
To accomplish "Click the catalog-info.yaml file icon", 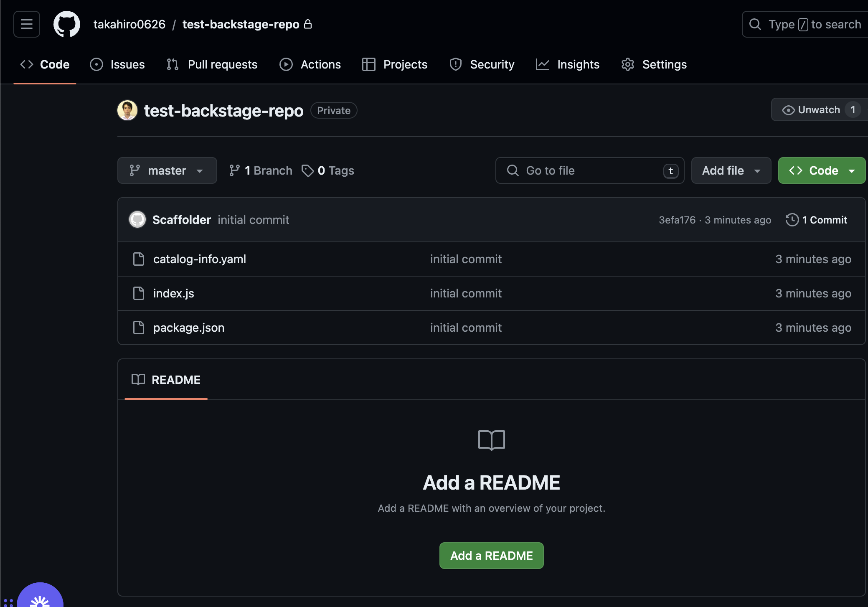I will pyautogui.click(x=139, y=259).
